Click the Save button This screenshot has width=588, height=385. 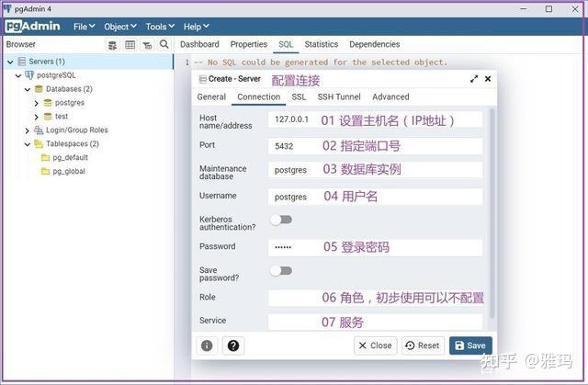470,345
